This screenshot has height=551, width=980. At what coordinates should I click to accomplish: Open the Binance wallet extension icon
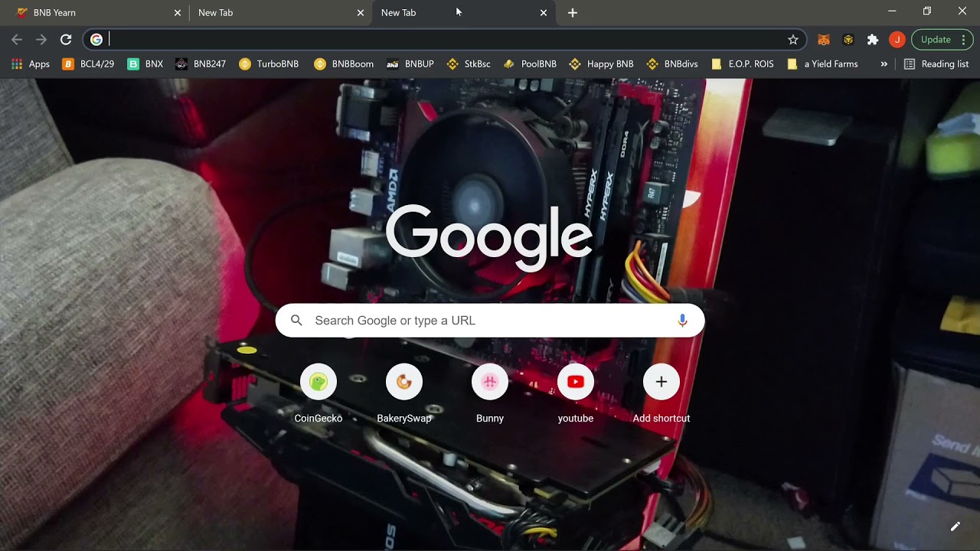pyautogui.click(x=848, y=40)
